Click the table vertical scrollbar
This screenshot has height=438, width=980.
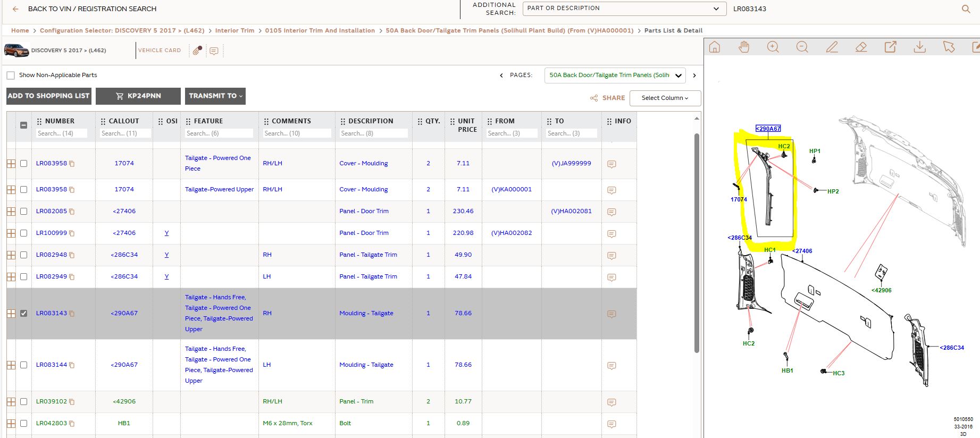click(697, 242)
